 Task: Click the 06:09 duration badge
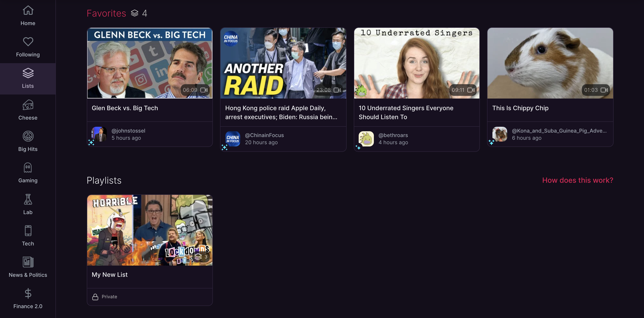[x=195, y=90]
